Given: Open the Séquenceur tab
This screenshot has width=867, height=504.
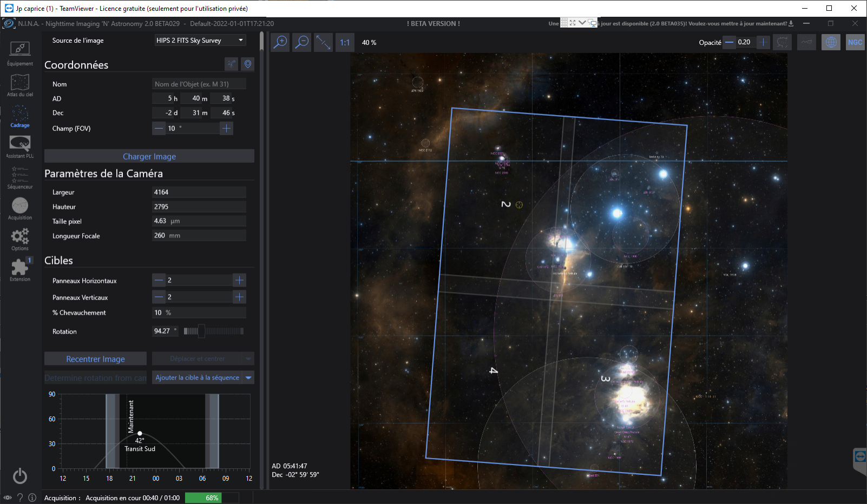Looking at the screenshot, I should click(20, 177).
